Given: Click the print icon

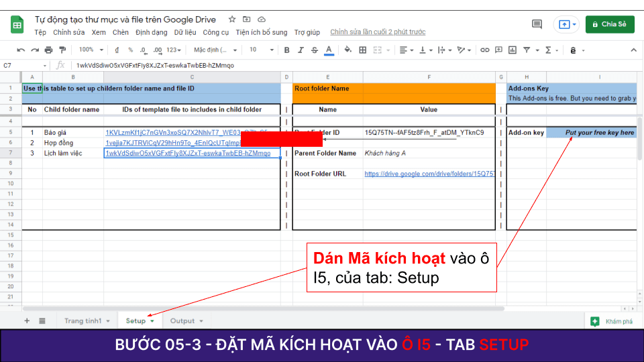Looking at the screenshot, I should [48, 50].
